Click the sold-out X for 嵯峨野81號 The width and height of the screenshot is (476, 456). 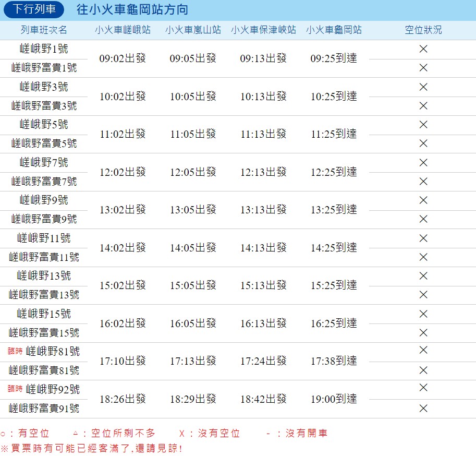(x=423, y=350)
